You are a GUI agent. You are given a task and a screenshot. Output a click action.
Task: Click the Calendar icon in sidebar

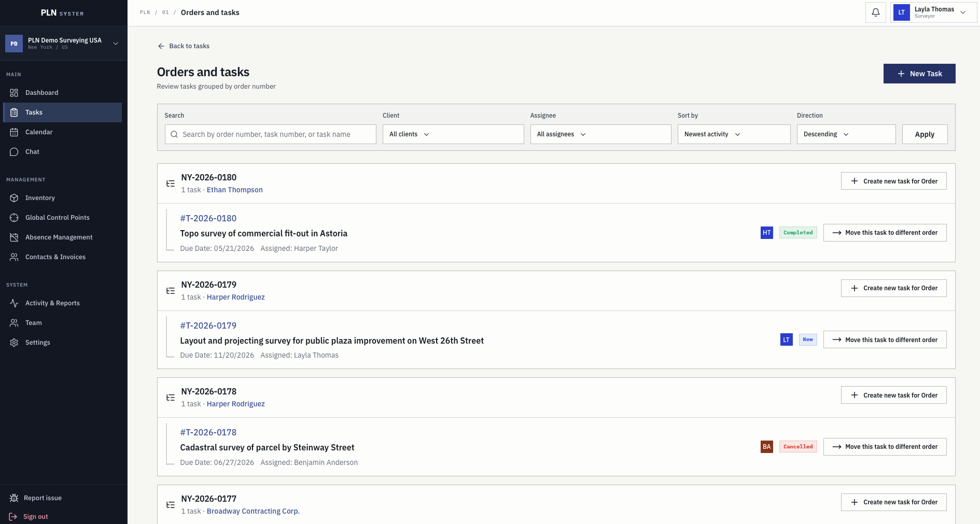click(14, 132)
